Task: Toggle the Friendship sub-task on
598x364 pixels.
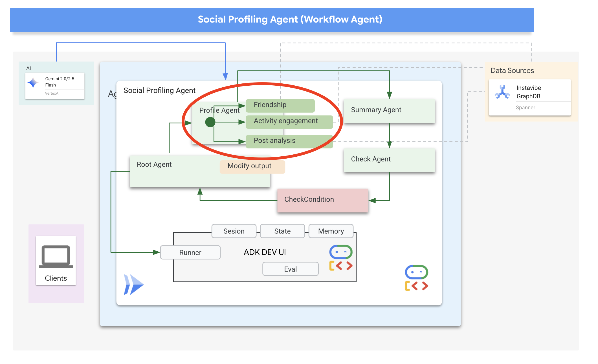Action: coord(280,105)
